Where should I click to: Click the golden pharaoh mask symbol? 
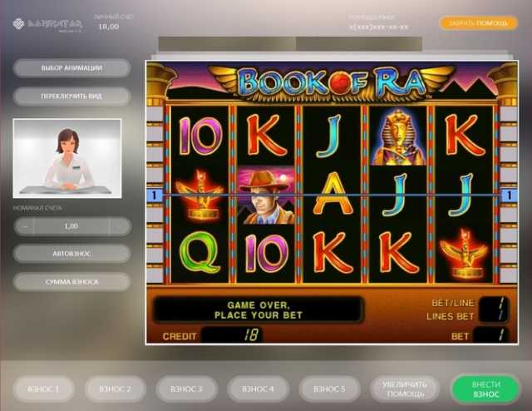[397, 136]
